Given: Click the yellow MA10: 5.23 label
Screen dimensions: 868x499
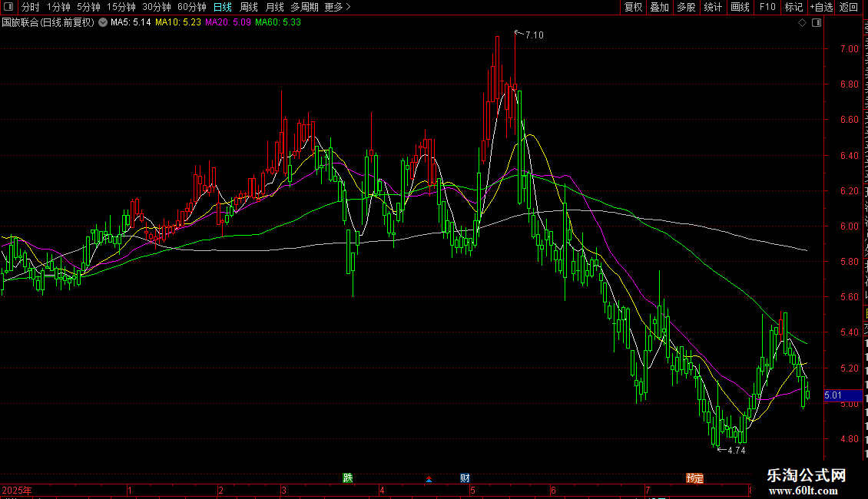Looking at the screenshot, I should 178,23.
